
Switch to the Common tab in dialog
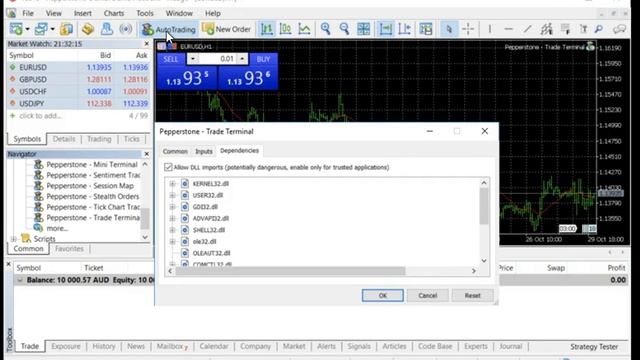pos(175,151)
